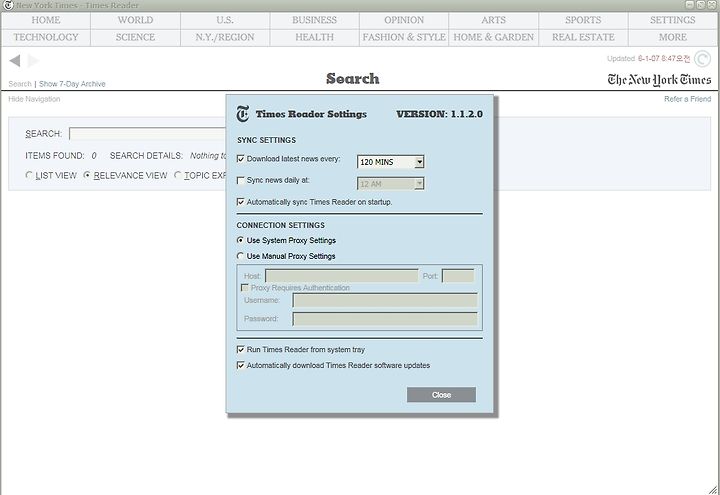The width and height of the screenshot is (720, 495).
Task: Select Use System Proxy Settings radio
Action: click(240, 240)
